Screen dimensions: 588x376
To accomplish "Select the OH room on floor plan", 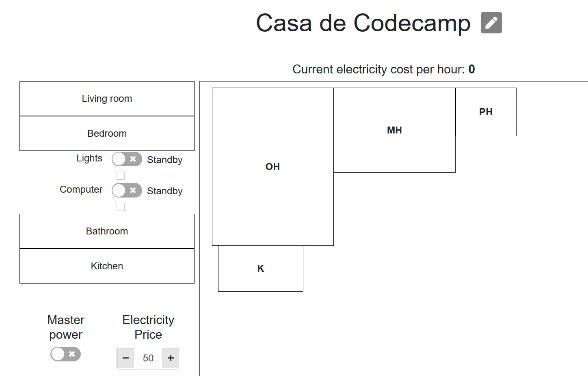I will 273,167.
